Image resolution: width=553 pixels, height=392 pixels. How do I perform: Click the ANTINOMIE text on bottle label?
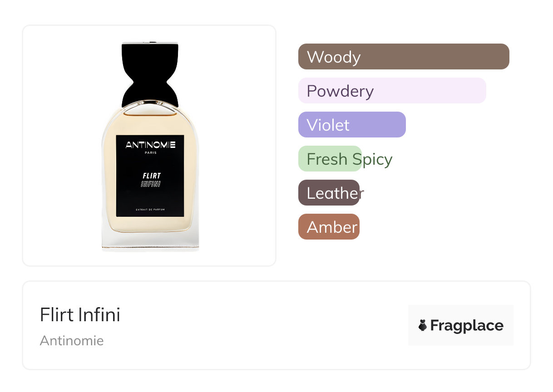coord(150,145)
